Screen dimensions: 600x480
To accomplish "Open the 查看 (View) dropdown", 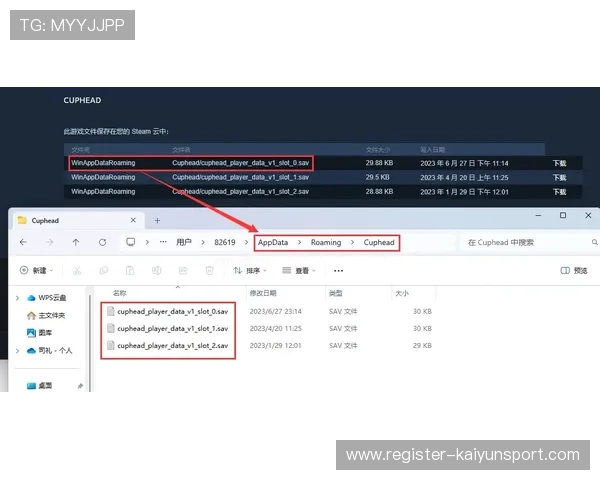I will 299,271.
